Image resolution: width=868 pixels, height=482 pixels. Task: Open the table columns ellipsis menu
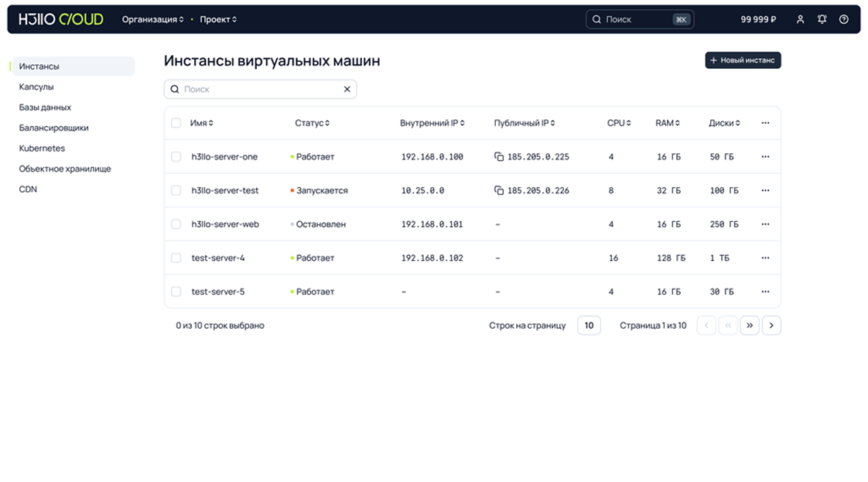click(765, 122)
